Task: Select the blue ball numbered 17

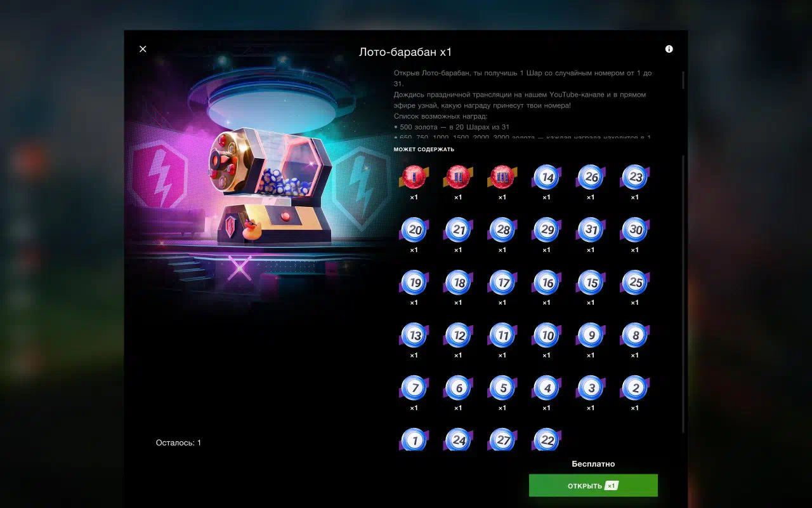Action: [x=502, y=283]
